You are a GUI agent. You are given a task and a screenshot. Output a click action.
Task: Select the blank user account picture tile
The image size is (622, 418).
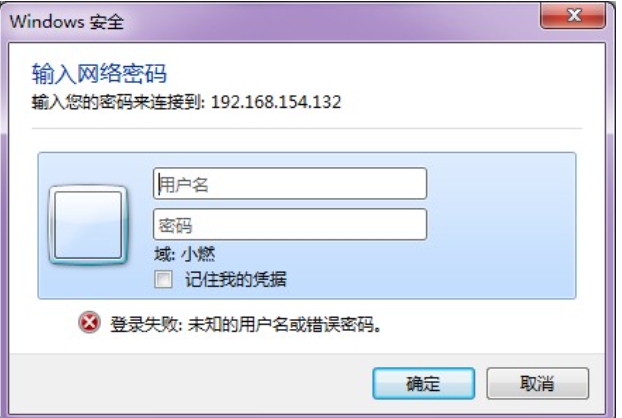88,225
